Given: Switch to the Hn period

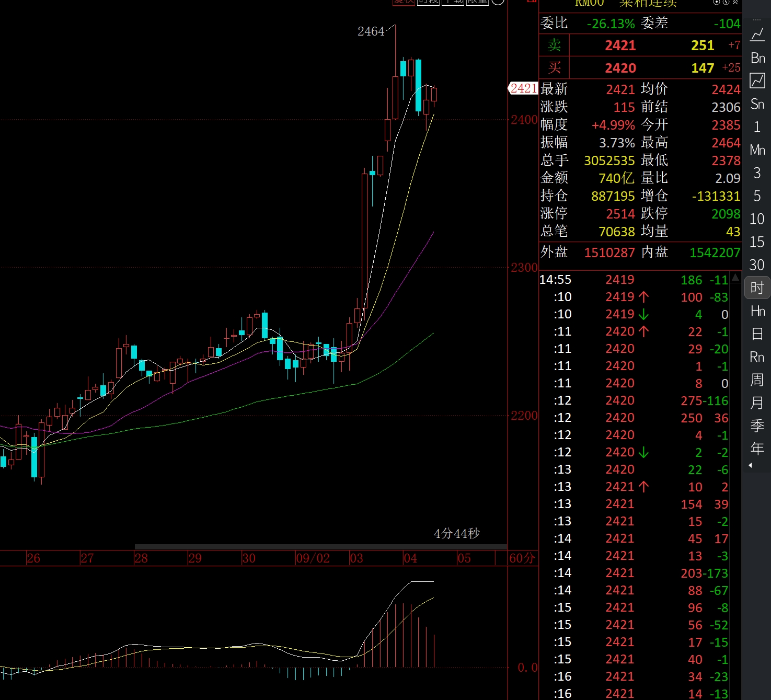Looking at the screenshot, I should (757, 311).
